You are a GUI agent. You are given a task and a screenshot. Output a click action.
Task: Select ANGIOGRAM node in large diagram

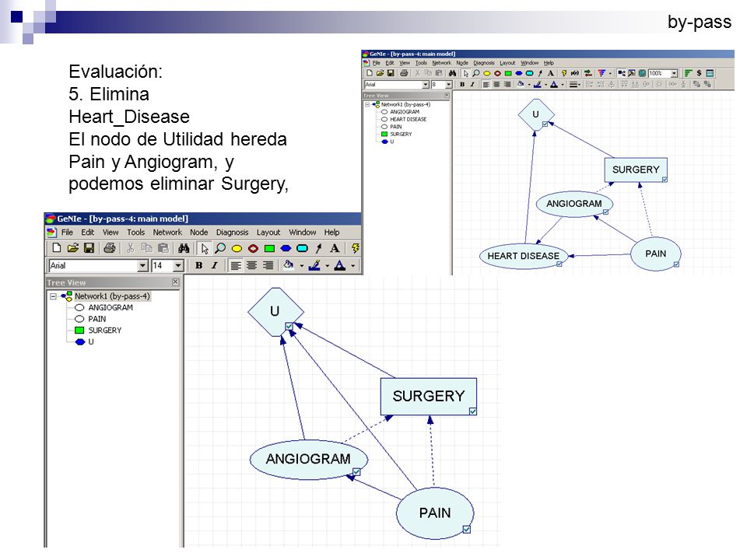click(308, 459)
